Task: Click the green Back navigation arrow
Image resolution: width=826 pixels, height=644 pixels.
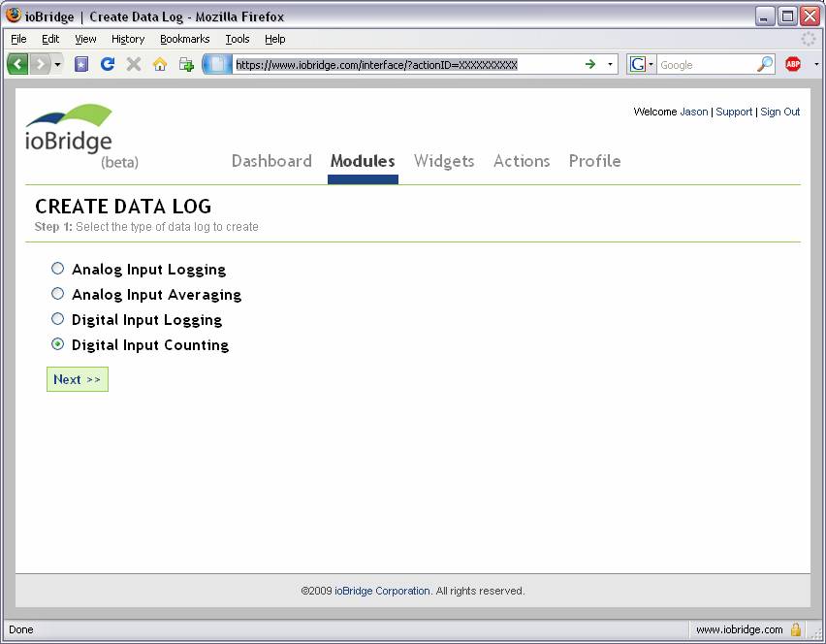Action: (x=17, y=64)
